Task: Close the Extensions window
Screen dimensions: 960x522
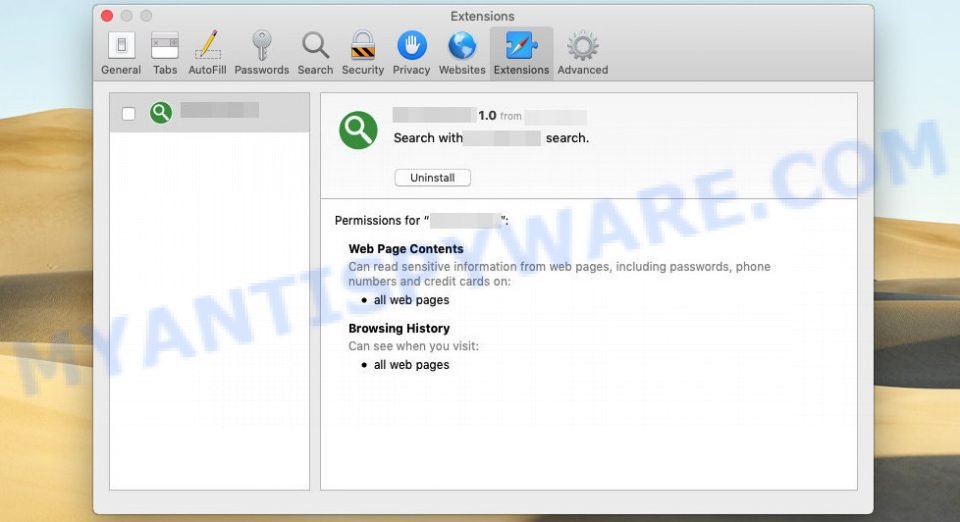Action: (107, 16)
